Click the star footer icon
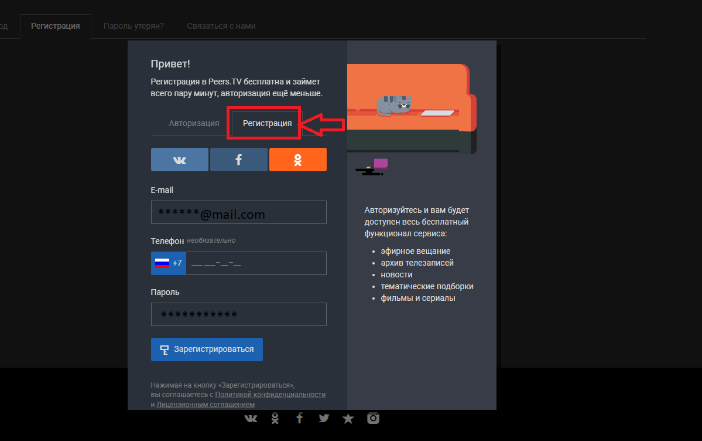This screenshot has width=702, height=441. click(348, 419)
